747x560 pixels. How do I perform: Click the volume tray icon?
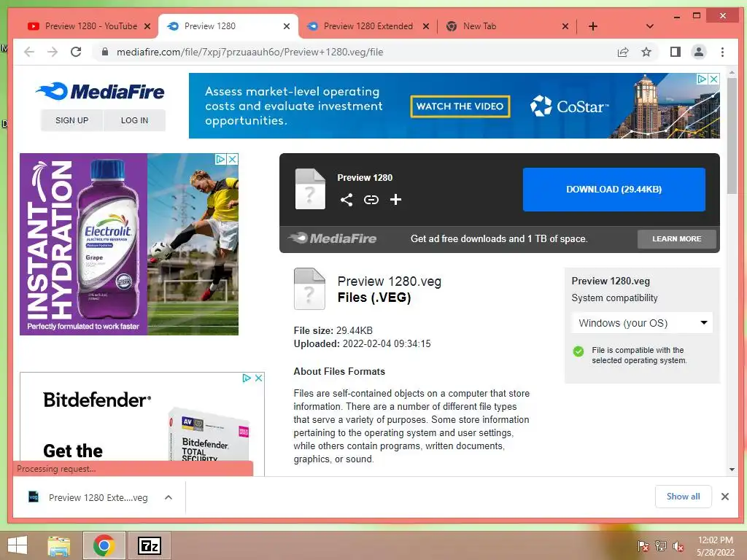click(x=678, y=546)
